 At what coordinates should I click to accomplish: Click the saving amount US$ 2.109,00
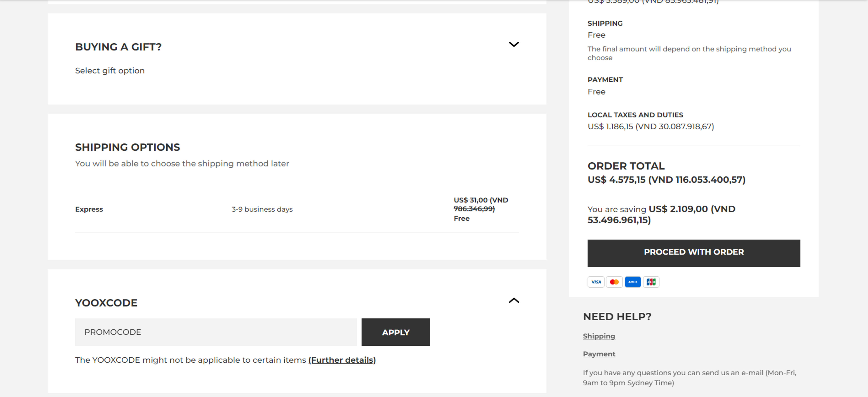click(x=661, y=214)
